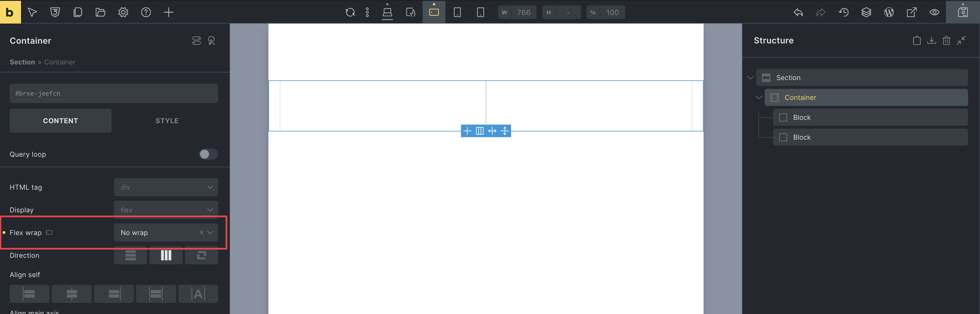
Task: Select Container in Structure tree
Action: [866, 97]
